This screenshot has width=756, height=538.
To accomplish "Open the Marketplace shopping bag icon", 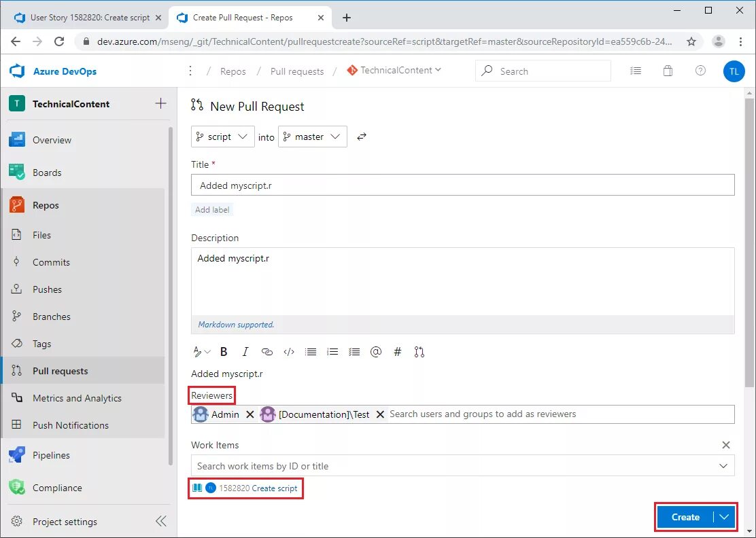I will (668, 71).
